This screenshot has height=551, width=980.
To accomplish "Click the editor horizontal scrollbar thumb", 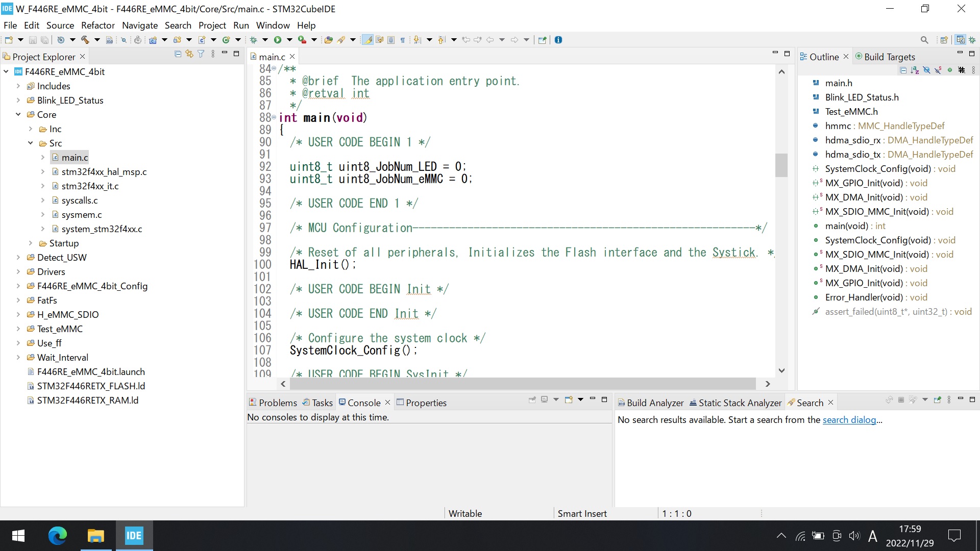I will 523,384.
